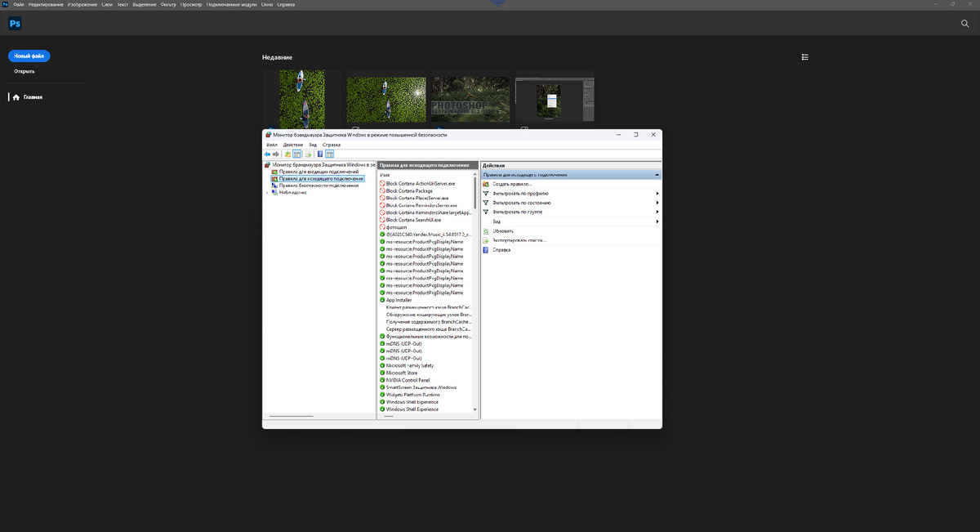Open Photoshop search magnifier icon

pyautogui.click(x=964, y=24)
